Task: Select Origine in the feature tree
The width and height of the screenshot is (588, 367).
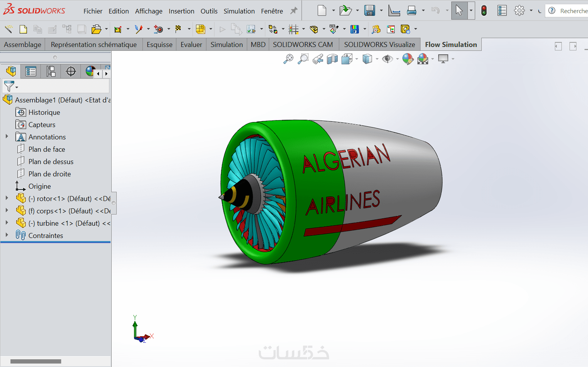Action: click(40, 186)
